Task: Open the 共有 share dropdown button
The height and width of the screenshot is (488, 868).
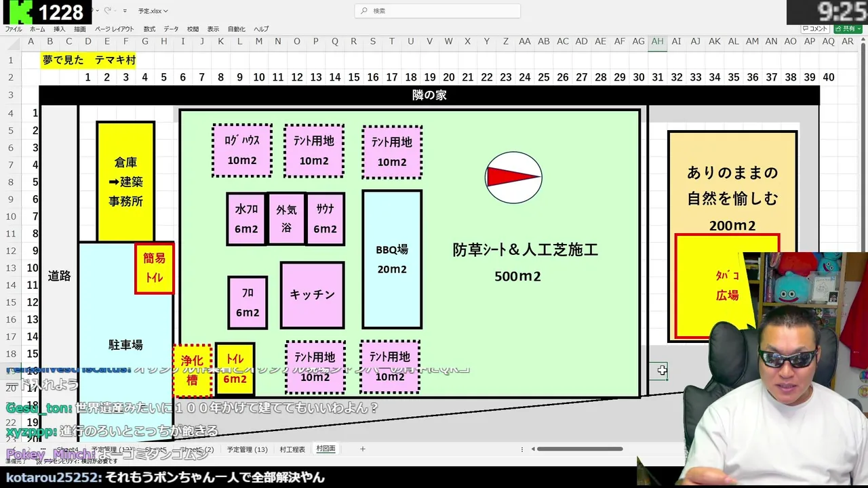Action: [848, 29]
